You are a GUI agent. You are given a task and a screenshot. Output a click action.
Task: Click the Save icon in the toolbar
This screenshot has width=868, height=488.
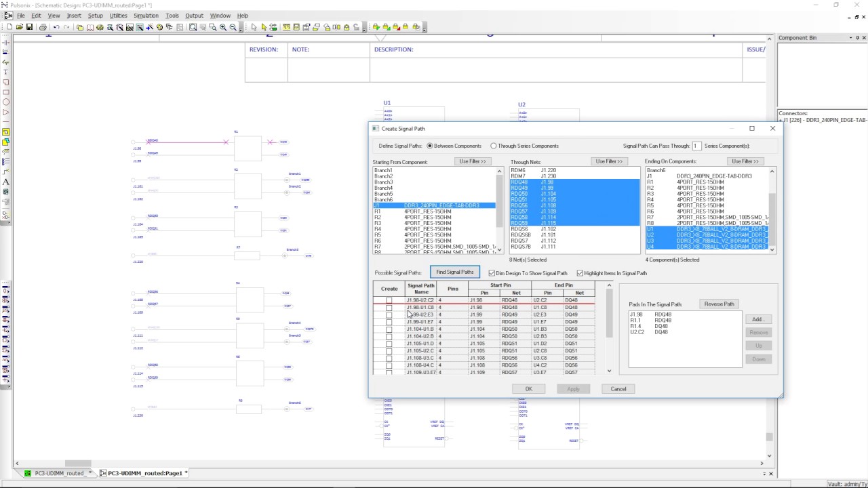tap(29, 27)
